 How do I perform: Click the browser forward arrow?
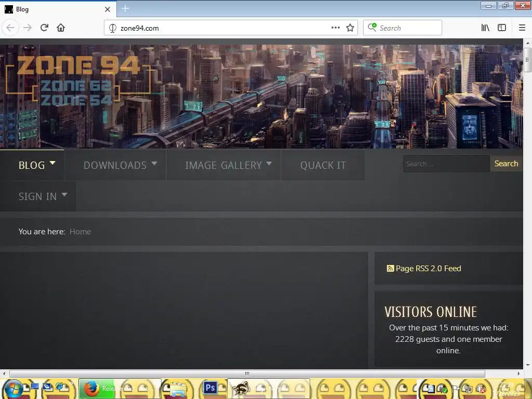point(28,28)
